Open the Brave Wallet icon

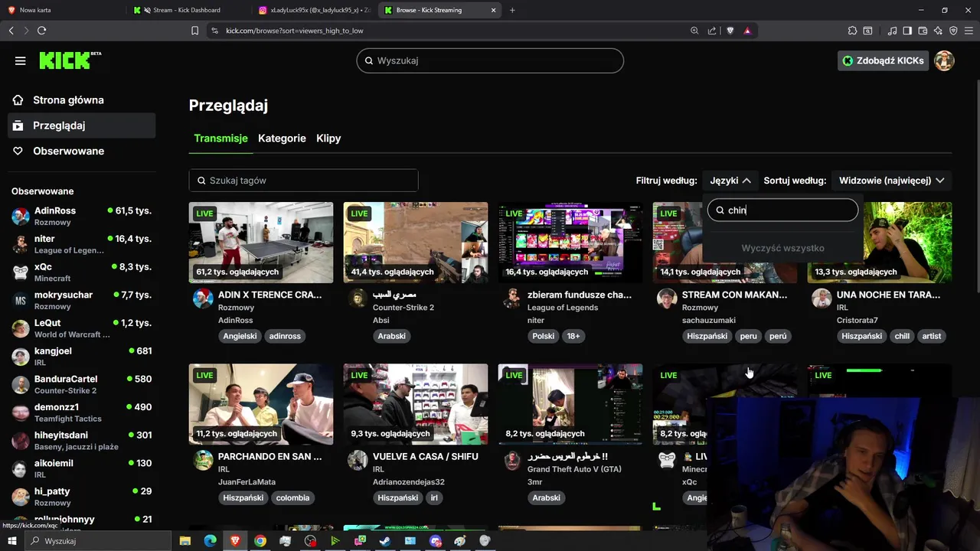coord(923,31)
